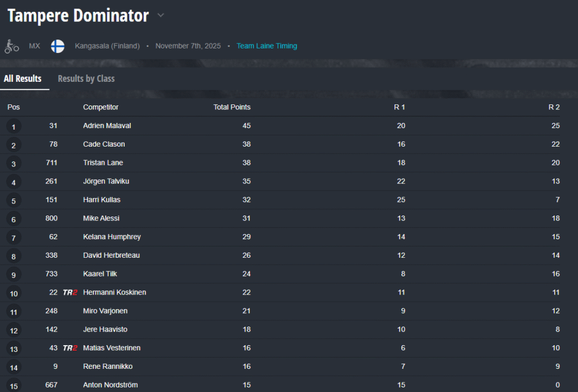
Task: Expand the Tampere Dominator title dropdown
Action: [x=161, y=16]
